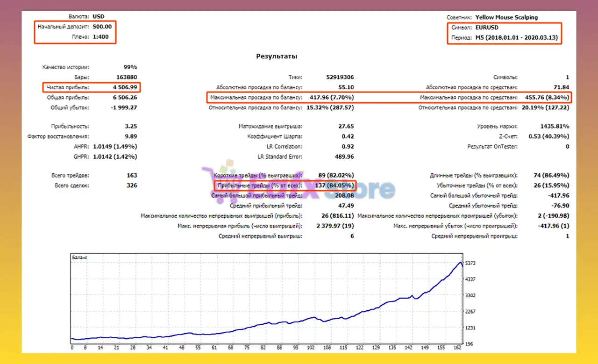598x364 pixels.
Task: Select the initial deposit value 500.00
Action: click(102, 27)
